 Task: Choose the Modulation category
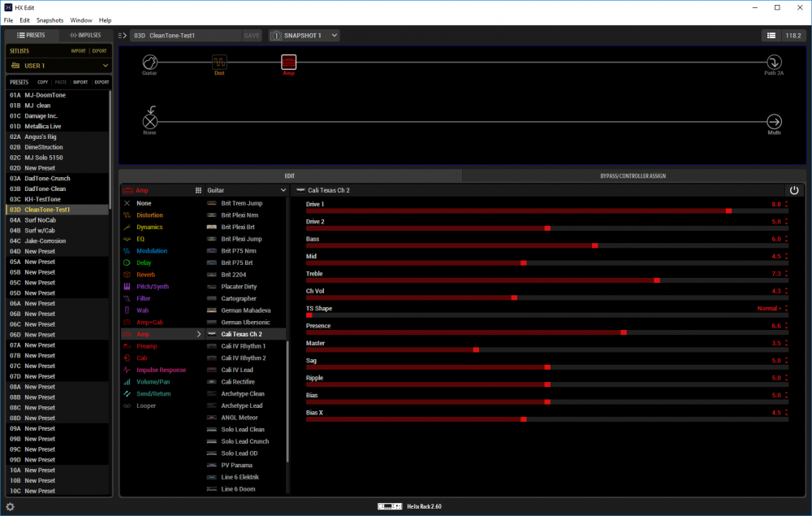click(152, 251)
